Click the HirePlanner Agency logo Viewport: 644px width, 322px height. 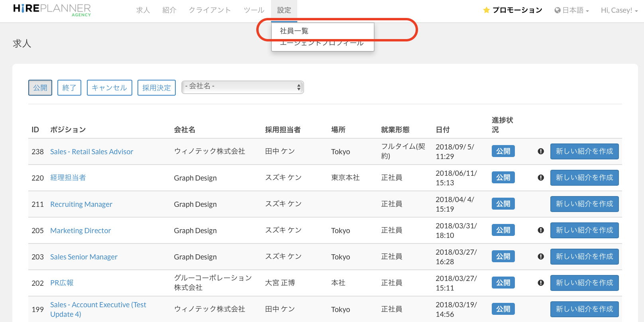click(x=52, y=10)
